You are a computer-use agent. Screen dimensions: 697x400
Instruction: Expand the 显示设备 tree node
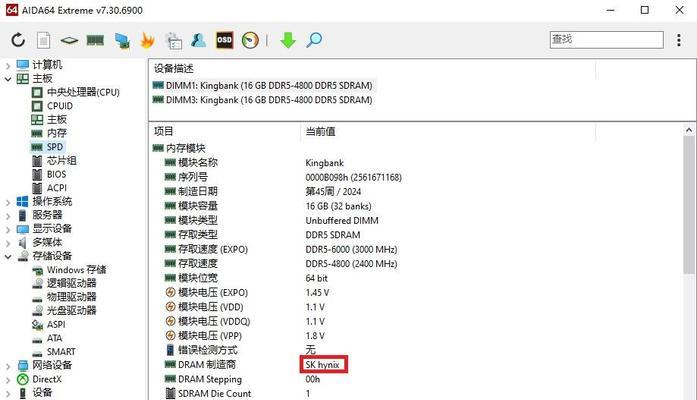coord(8,229)
